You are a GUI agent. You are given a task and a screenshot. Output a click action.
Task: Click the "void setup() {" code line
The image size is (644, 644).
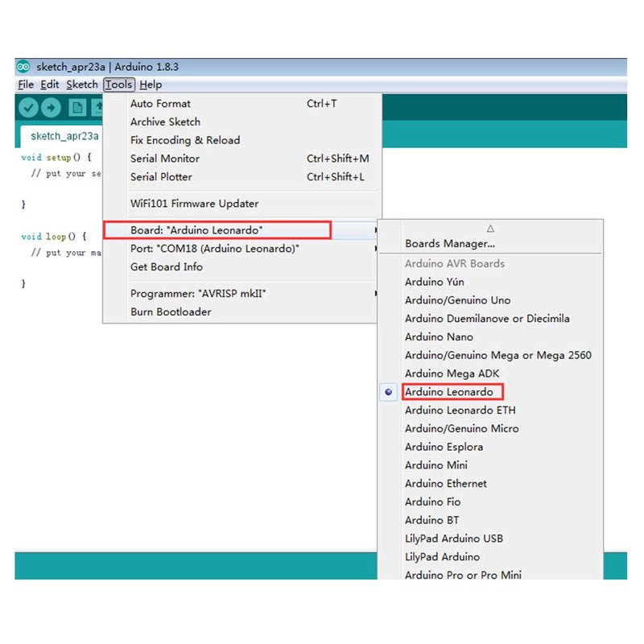pyautogui.click(x=56, y=157)
